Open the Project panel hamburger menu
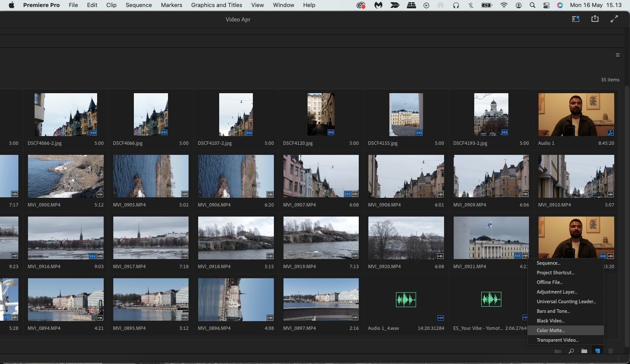The height and width of the screenshot is (364, 630). pyautogui.click(x=617, y=55)
